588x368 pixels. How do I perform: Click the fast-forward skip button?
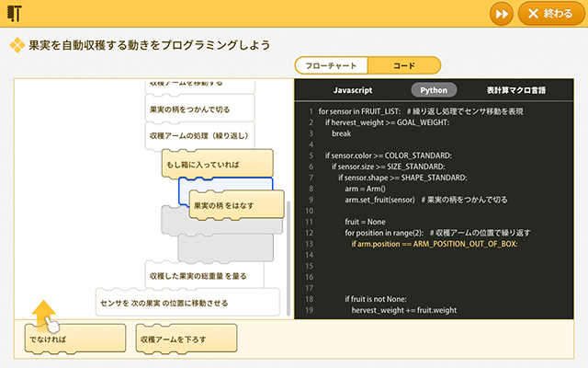click(x=500, y=14)
